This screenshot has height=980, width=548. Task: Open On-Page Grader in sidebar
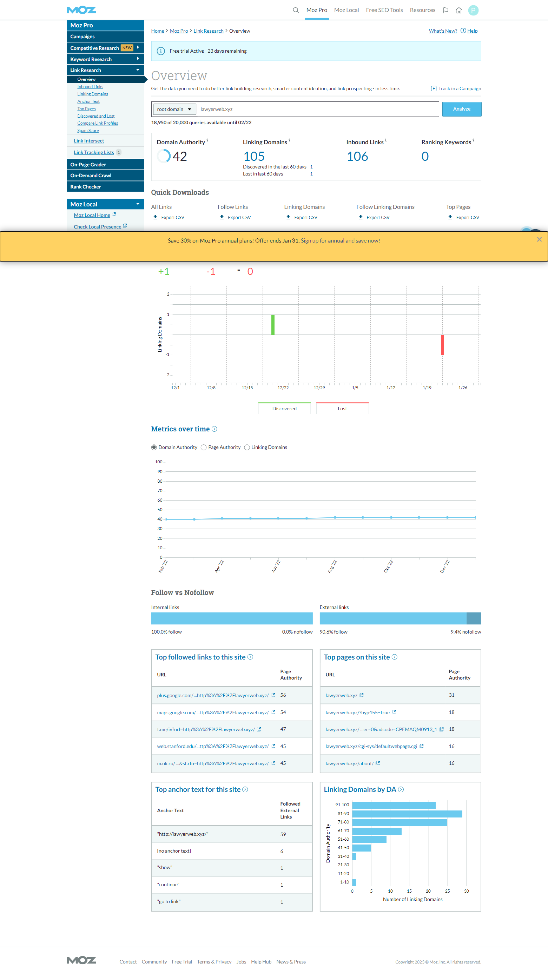[105, 164]
